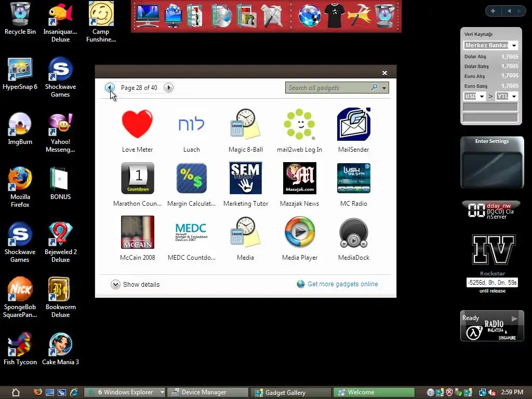The image size is (532, 399).
Task: Switch to Welcome taskbar button
Action: 374,392
